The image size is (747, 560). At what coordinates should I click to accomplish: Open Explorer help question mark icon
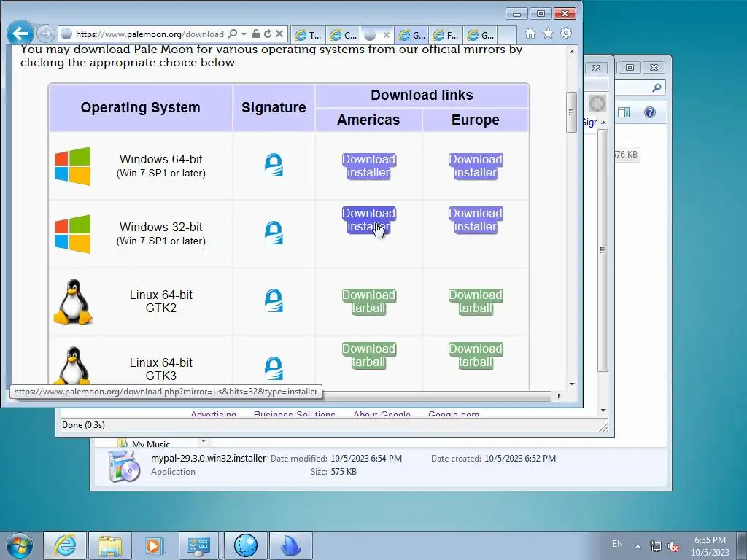(x=650, y=112)
